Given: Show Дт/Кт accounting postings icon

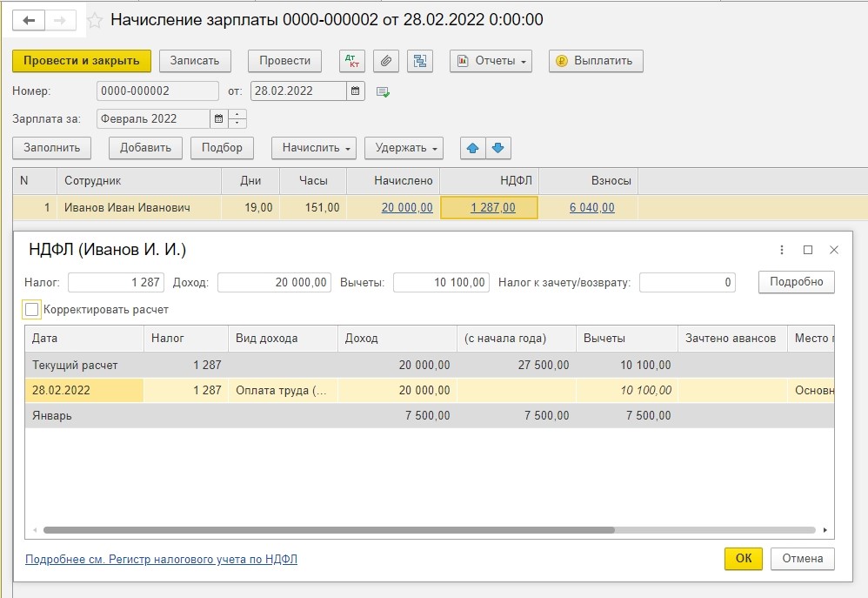Looking at the screenshot, I should tap(352, 61).
